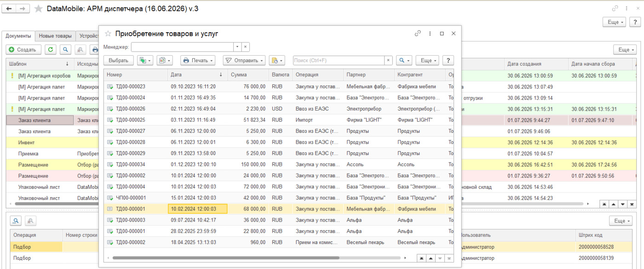Open the Еще menu inside the dialog
This screenshot has width=644, height=269.
[x=427, y=60]
